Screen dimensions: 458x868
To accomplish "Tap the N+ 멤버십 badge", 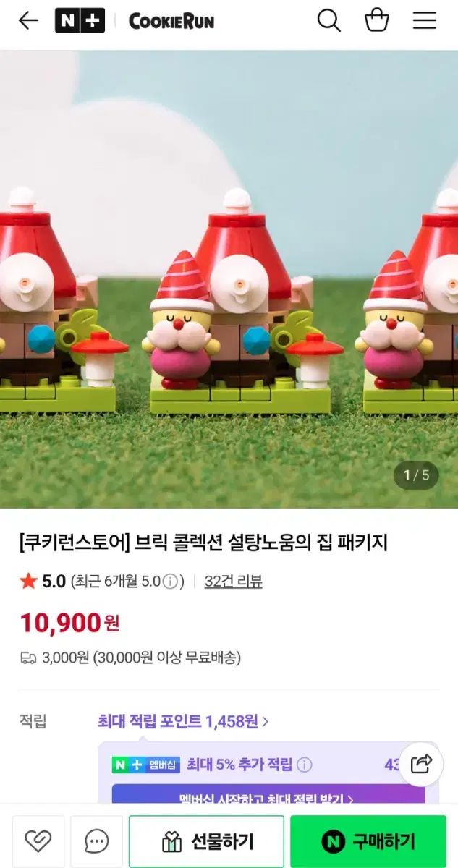I will (x=145, y=765).
